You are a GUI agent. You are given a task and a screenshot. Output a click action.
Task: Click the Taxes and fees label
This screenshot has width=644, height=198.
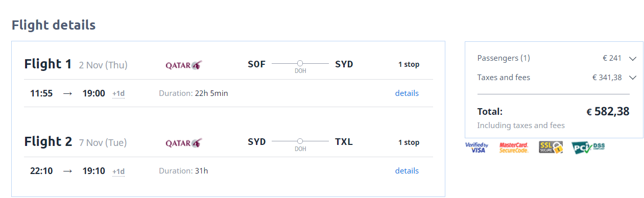point(504,78)
